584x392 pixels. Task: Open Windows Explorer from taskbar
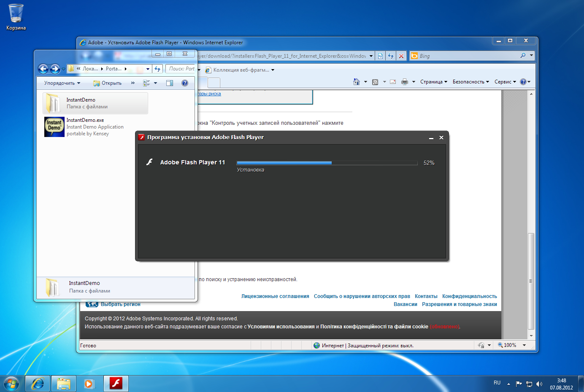(64, 384)
